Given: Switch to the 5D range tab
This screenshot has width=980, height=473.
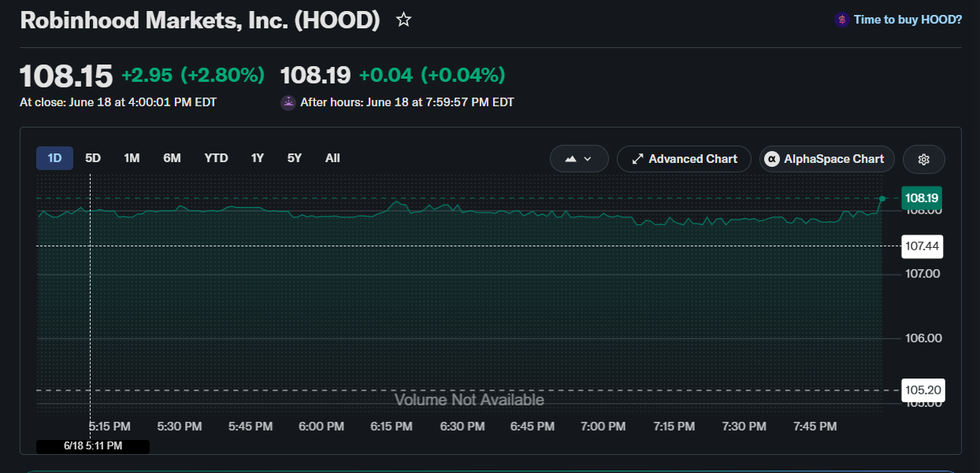Looking at the screenshot, I should [x=93, y=158].
